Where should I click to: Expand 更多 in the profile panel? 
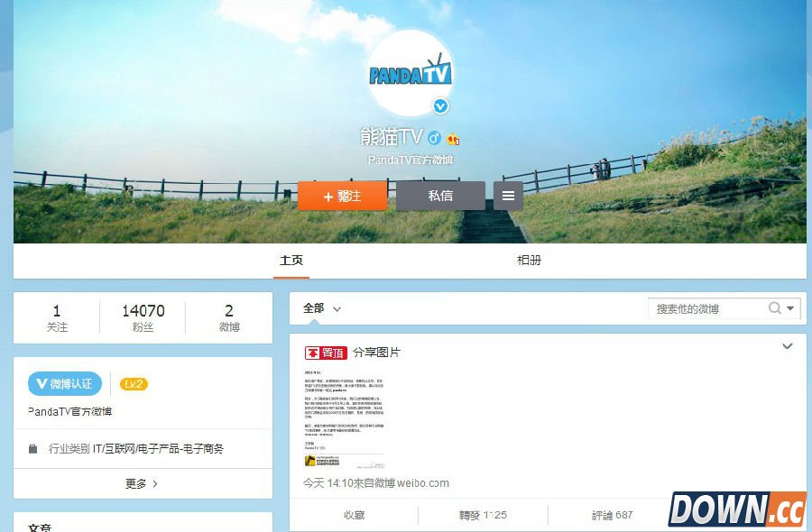(x=143, y=482)
